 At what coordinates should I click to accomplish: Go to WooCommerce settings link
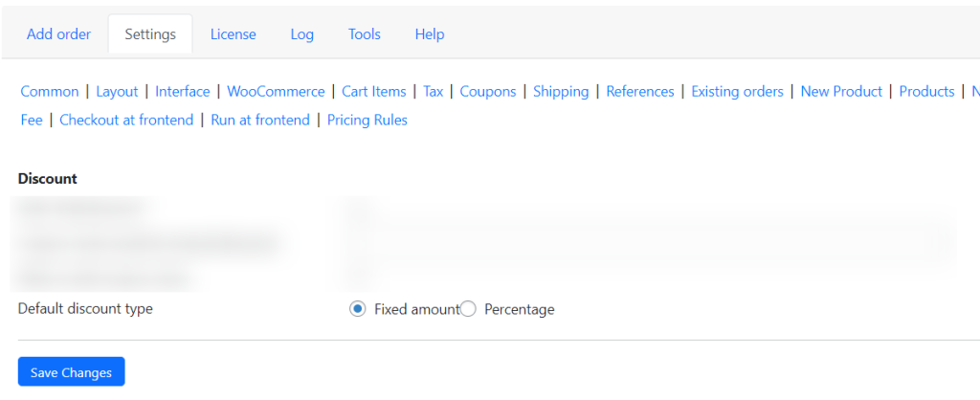click(276, 91)
